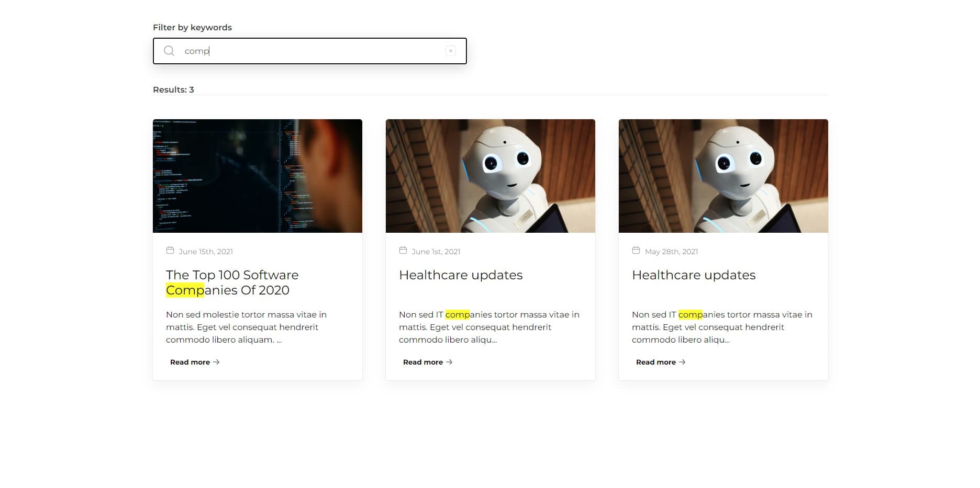Click the Read more arrow on the June 1st card
The image size is (980, 488).
point(449,362)
